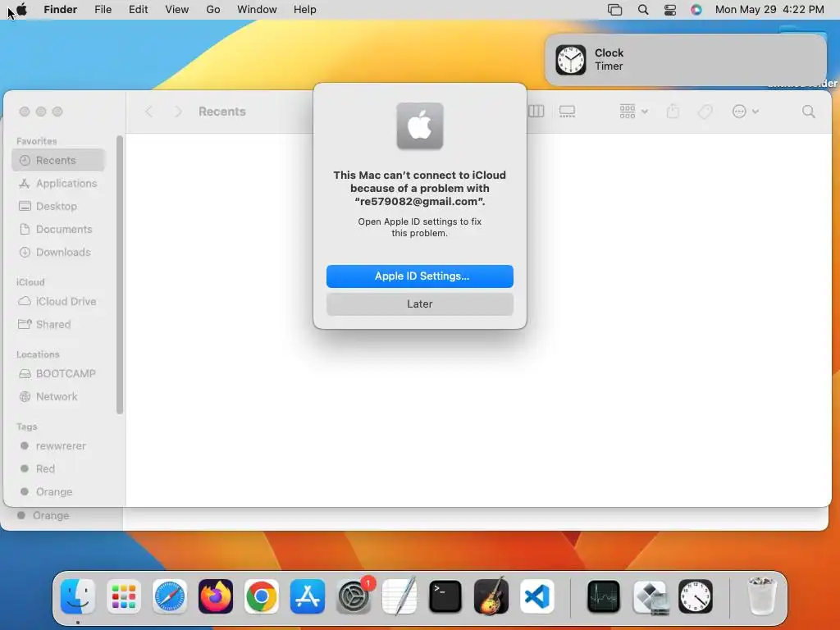
Task: Open Trash from the Dock
Action: [762, 596]
